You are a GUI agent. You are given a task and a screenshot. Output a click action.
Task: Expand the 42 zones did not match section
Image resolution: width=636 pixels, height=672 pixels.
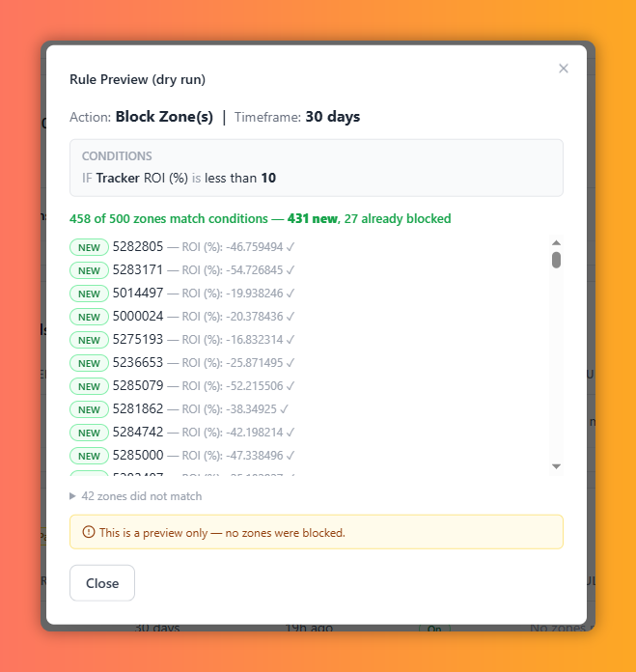[136, 496]
